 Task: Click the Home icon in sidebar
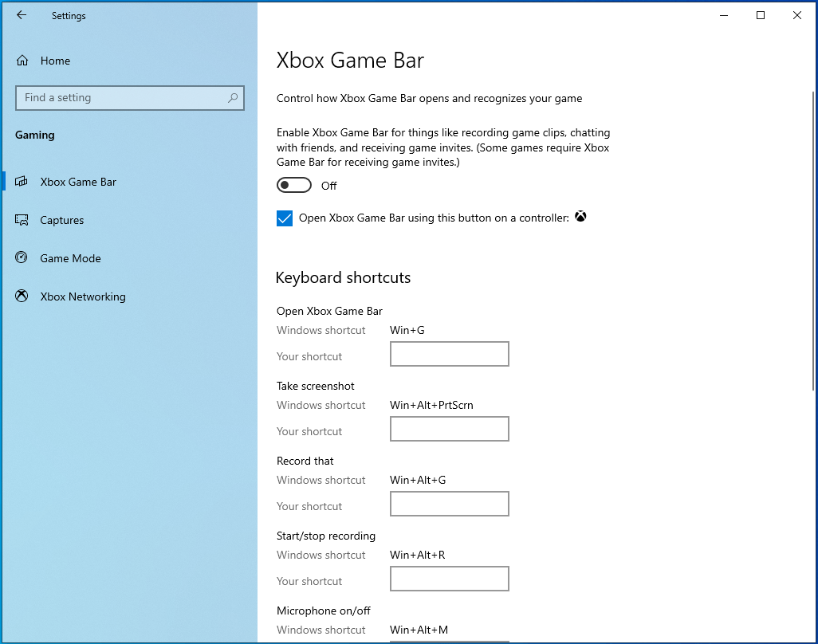[x=22, y=61]
